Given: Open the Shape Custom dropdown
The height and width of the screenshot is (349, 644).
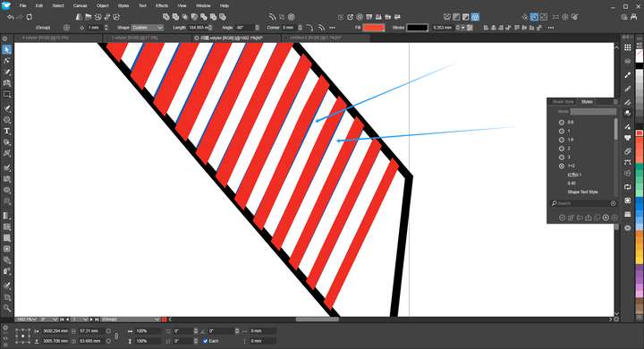Looking at the screenshot, I should tap(148, 28).
